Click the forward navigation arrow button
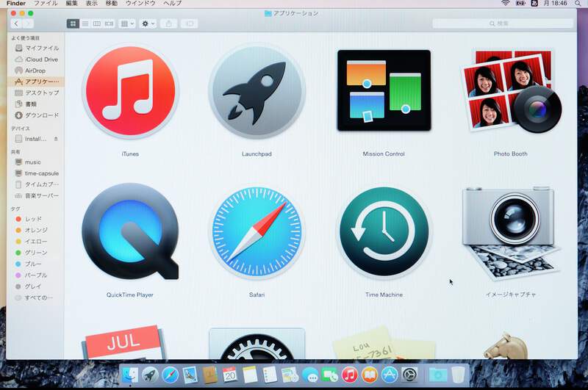Image resolution: width=588 pixels, height=390 pixels. 28,24
